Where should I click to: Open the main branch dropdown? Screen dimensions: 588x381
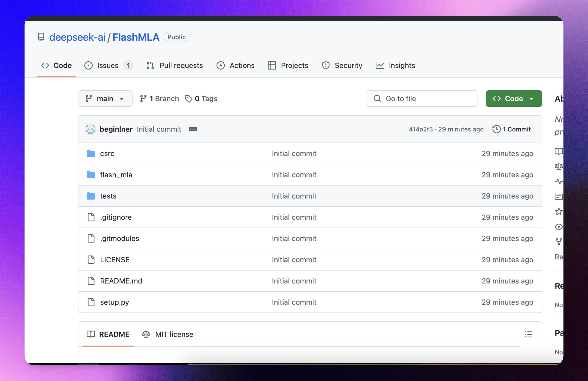[x=105, y=98]
